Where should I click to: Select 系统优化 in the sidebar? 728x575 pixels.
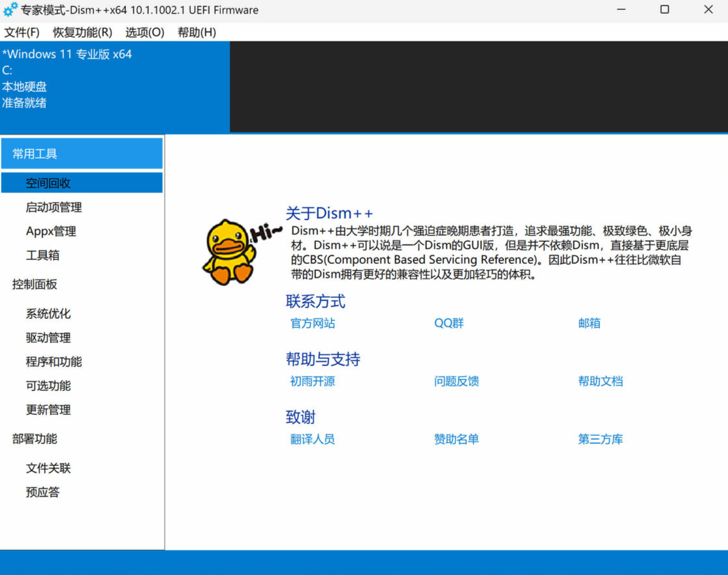[x=48, y=314]
